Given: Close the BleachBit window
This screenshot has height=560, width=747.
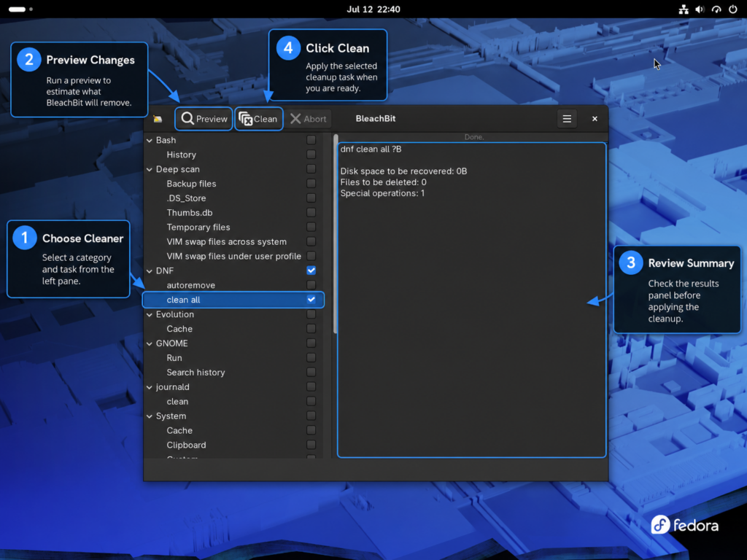Looking at the screenshot, I should coord(595,119).
